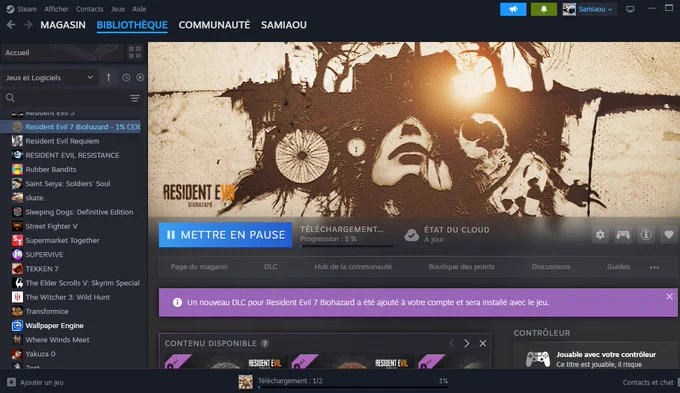This screenshot has height=393, width=680.
Task: Open the Jeux menu
Action: click(118, 9)
